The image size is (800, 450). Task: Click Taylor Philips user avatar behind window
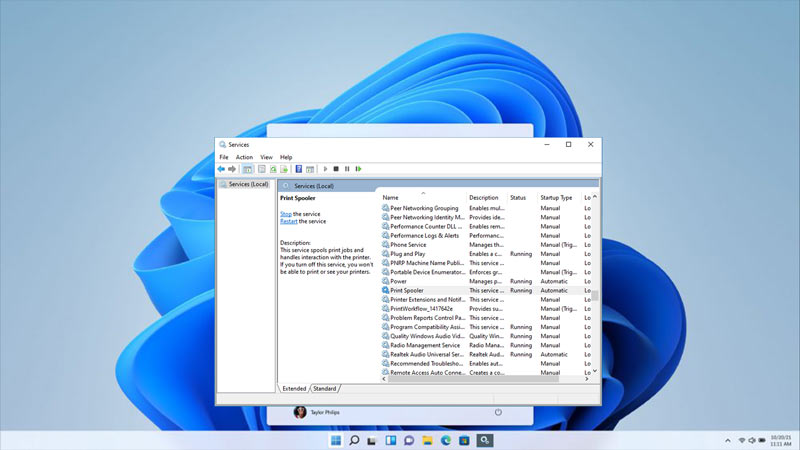coord(300,412)
